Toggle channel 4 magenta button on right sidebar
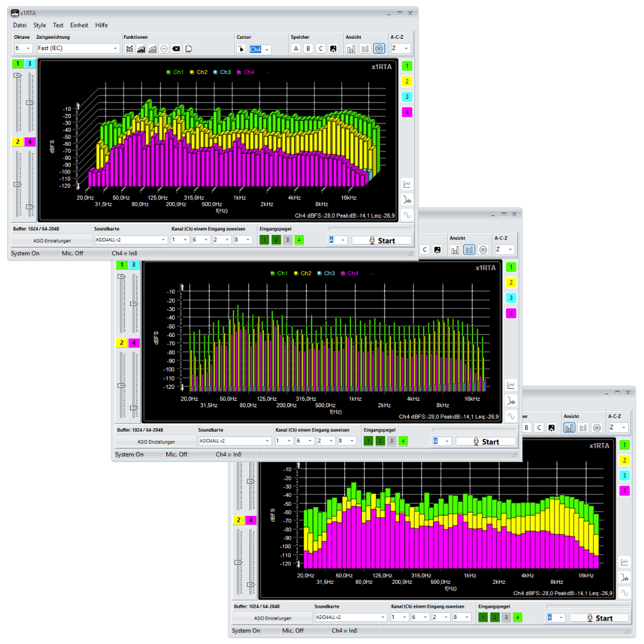This screenshot has height=644, width=644. (407, 112)
